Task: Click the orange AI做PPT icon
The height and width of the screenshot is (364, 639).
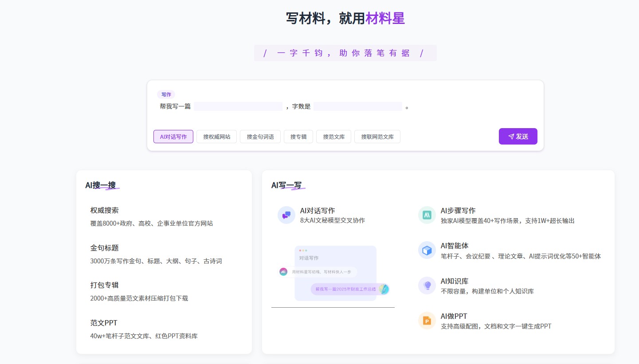Action: click(x=427, y=320)
